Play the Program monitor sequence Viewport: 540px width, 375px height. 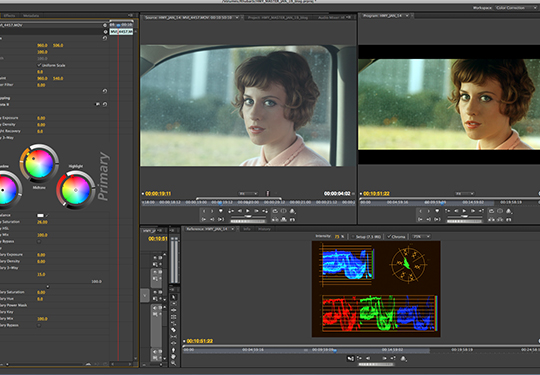coord(464,211)
